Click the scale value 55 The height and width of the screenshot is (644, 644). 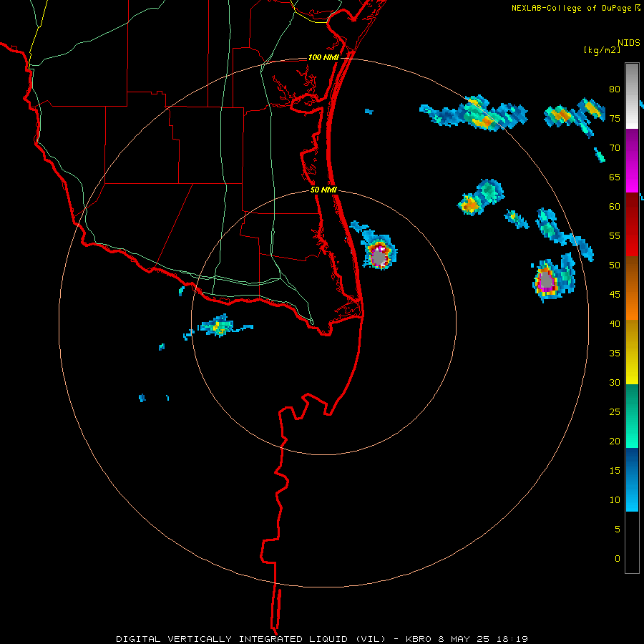[615, 235]
